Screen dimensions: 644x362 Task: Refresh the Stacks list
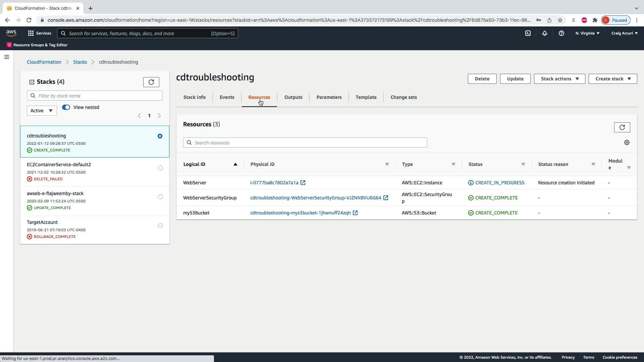click(x=151, y=82)
